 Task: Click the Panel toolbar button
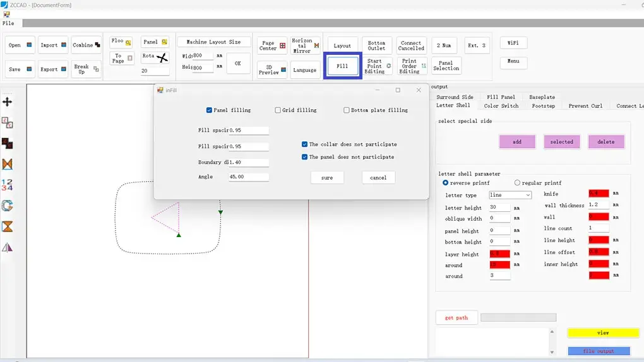tap(155, 42)
